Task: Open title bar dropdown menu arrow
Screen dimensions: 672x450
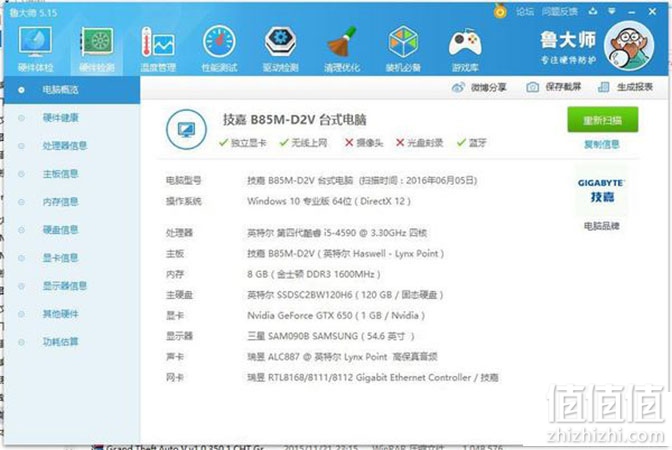Action: pos(612,12)
